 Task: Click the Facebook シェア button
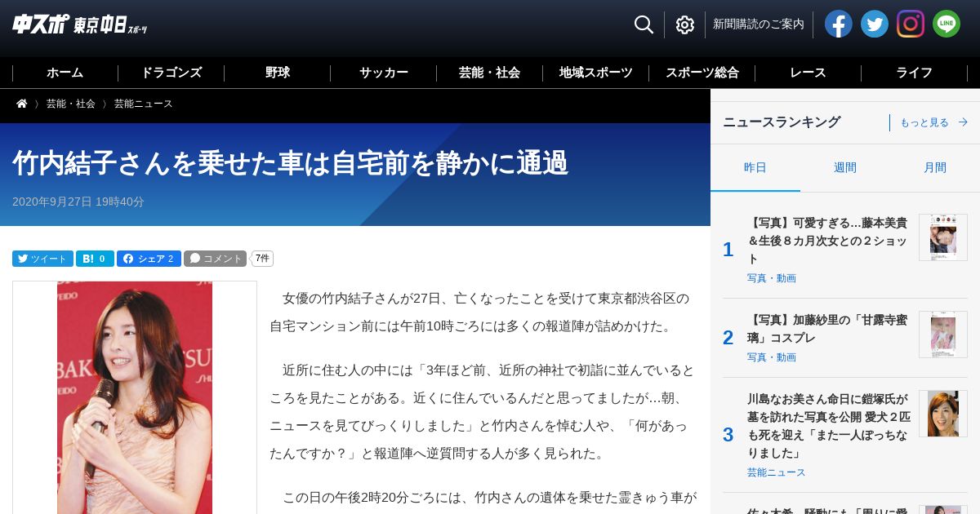click(x=149, y=259)
